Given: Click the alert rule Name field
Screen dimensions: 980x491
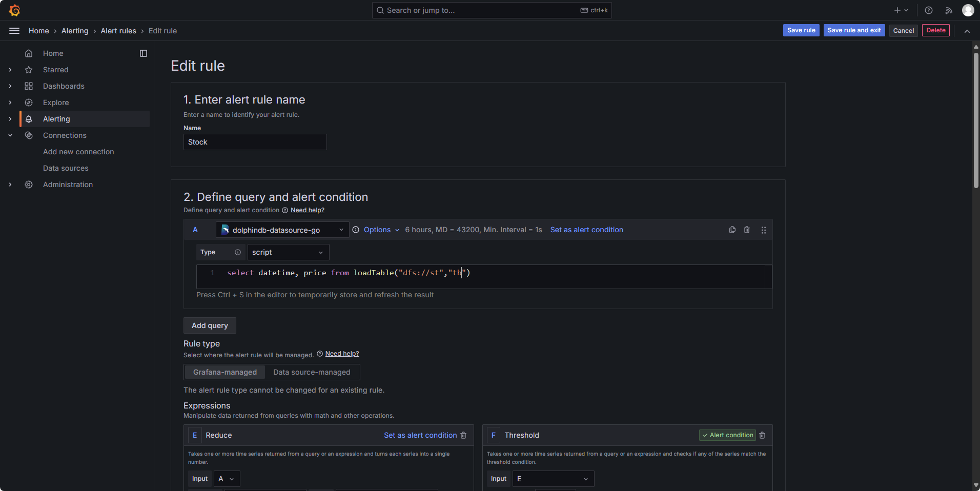Looking at the screenshot, I should pos(255,142).
